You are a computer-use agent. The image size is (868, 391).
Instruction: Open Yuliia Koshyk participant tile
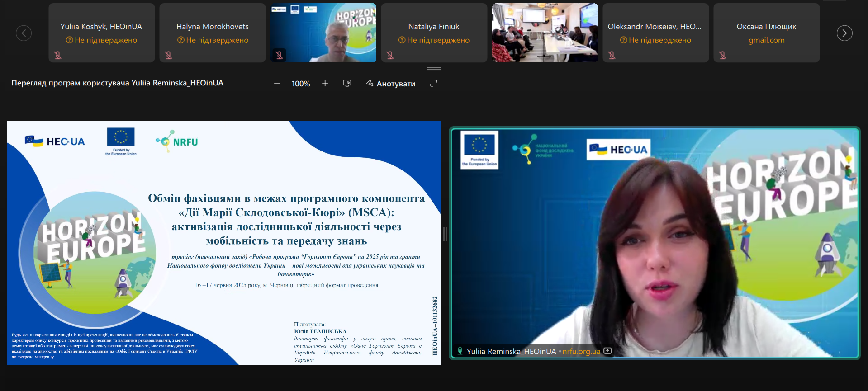(x=102, y=33)
